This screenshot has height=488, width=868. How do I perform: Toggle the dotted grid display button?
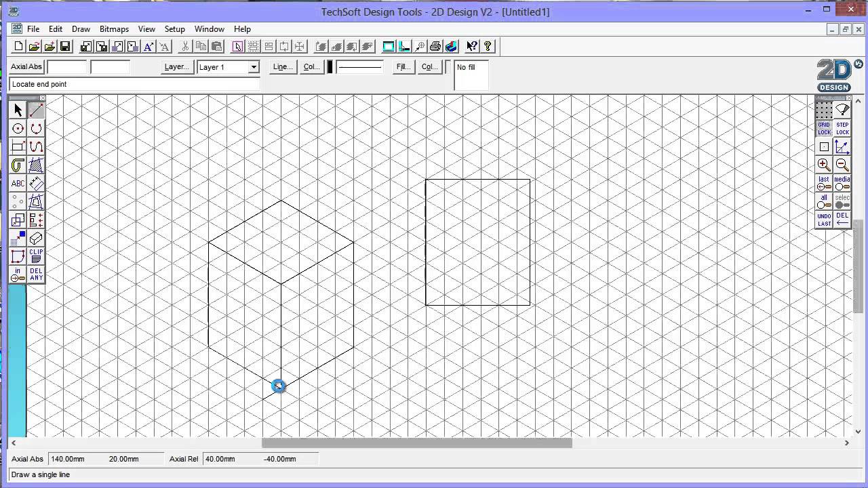pyautogui.click(x=824, y=110)
